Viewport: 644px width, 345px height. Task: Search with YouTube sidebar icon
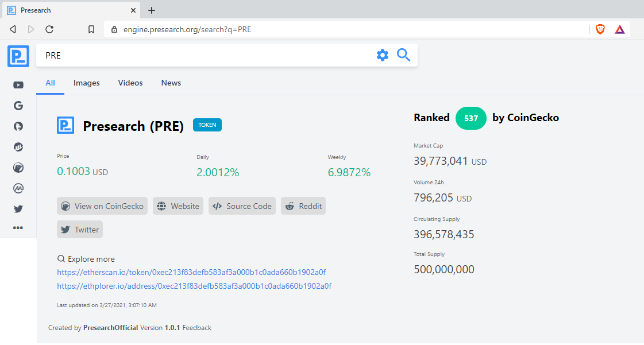point(18,85)
